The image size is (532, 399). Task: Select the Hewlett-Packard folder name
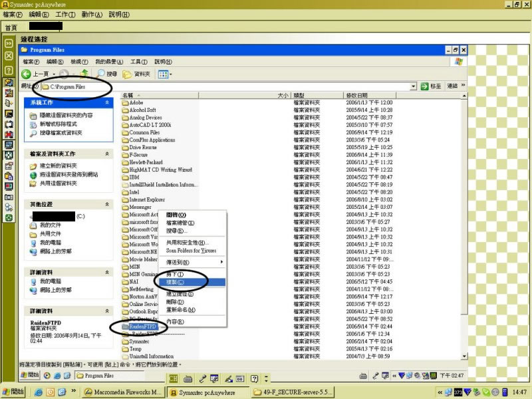(146, 162)
